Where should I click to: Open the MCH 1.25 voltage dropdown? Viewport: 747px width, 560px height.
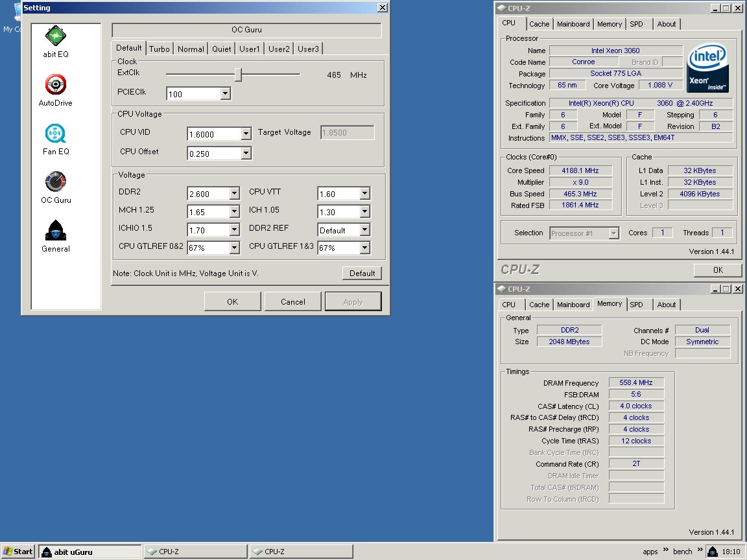[234, 211]
